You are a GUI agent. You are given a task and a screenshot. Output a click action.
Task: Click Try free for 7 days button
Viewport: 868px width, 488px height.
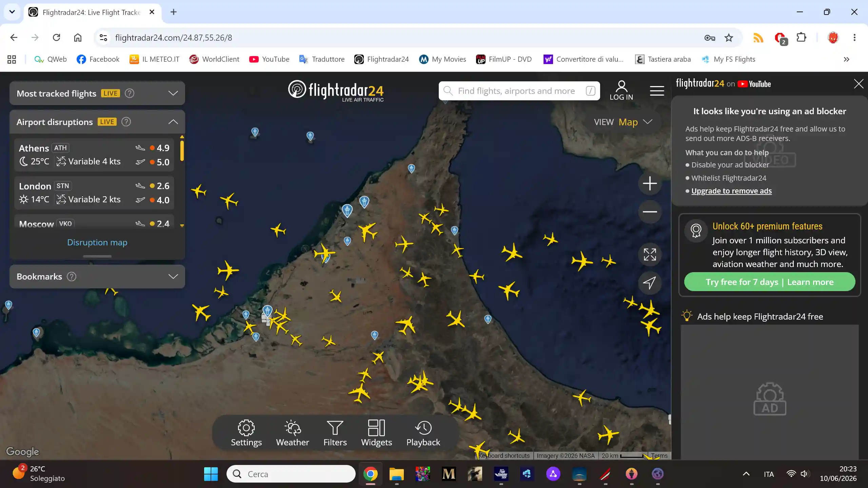click(x=770, y=282)
